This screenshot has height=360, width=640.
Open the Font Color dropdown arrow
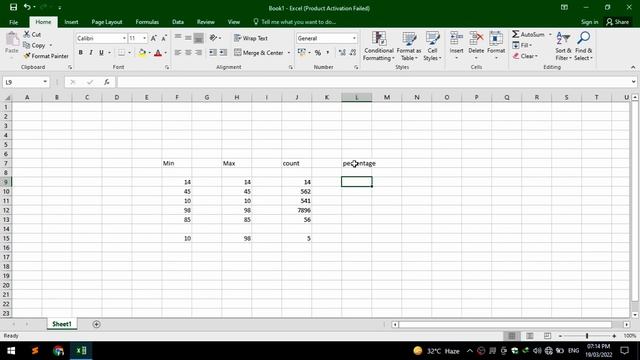click(x=165, y=53)
